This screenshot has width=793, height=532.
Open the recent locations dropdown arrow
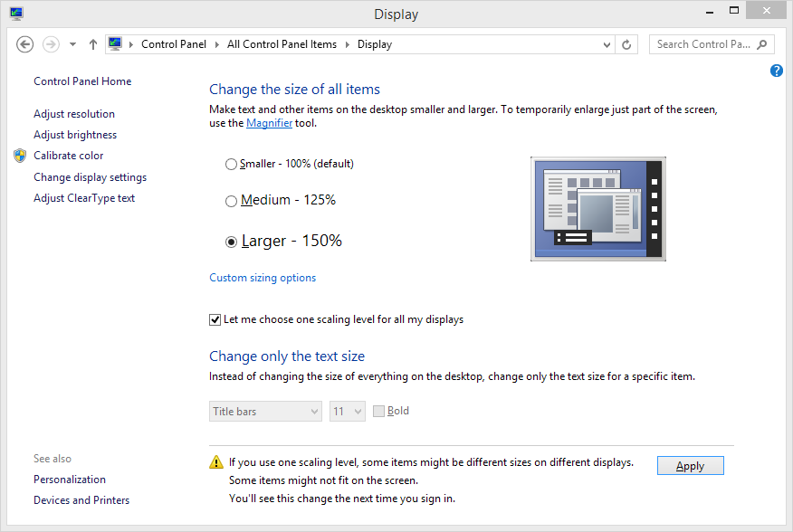click(72, 44)
